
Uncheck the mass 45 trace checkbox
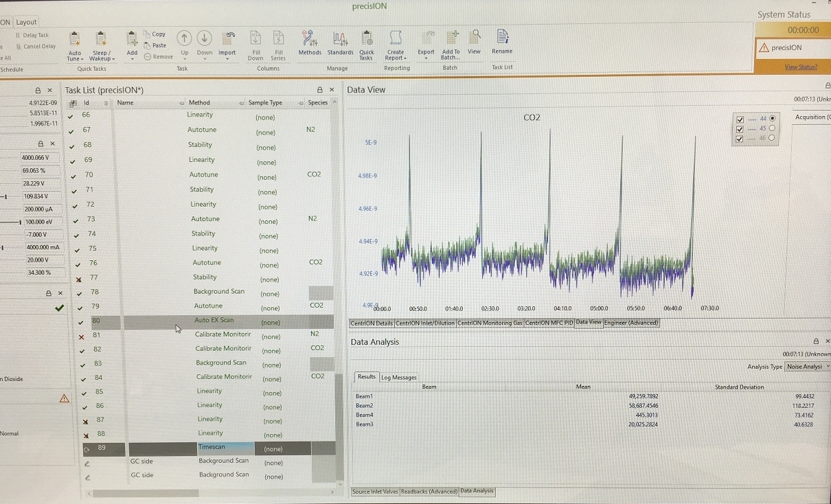pyautogui.click(x=740, y=128)
